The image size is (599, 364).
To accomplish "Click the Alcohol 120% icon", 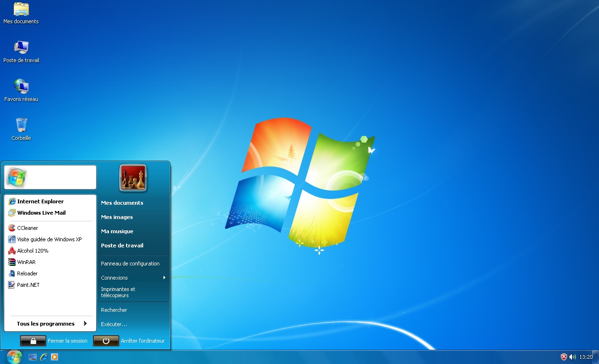I will coord(12,251).
